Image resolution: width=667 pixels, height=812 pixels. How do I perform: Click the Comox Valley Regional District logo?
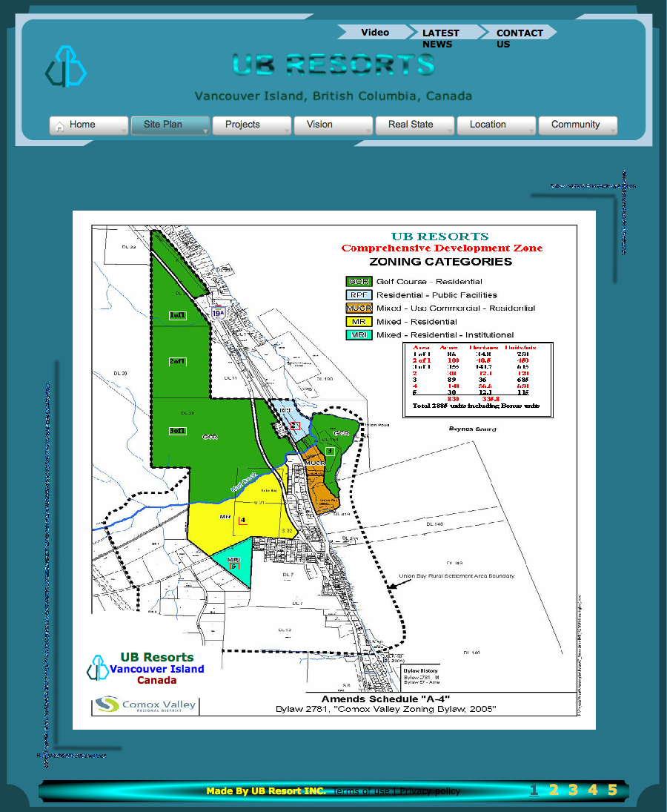(x=146, y=704)
